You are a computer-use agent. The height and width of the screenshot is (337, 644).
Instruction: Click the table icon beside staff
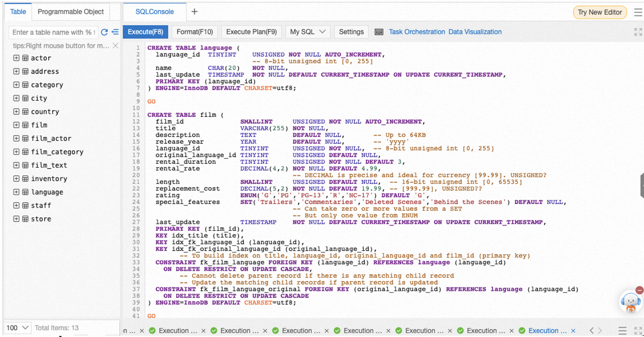25,206
